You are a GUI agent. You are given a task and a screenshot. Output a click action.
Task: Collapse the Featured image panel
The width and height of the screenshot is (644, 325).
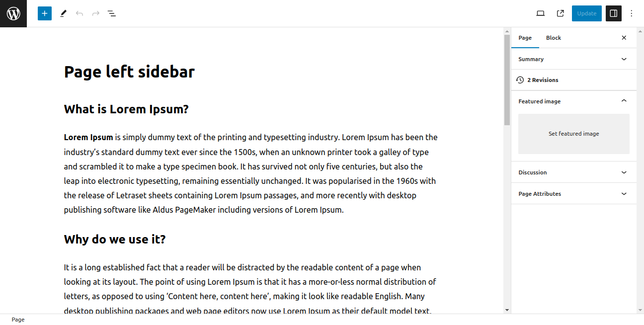573,101
